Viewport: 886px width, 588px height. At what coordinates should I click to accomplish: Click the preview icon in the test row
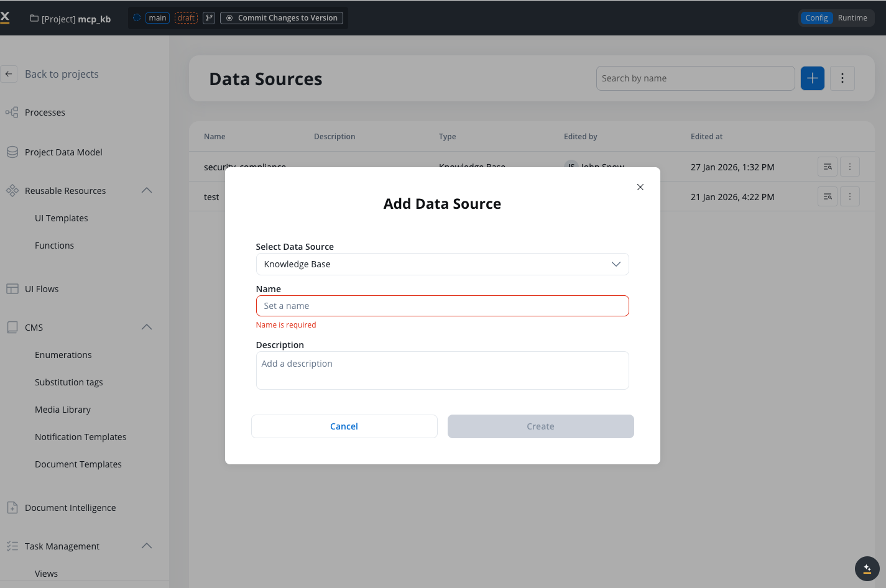pyautogui.click(x=827, y=197)
